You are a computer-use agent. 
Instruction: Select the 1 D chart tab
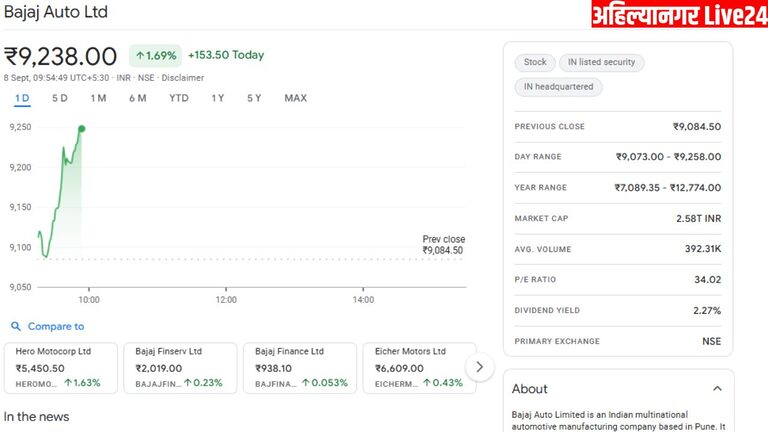click(22, 98)
